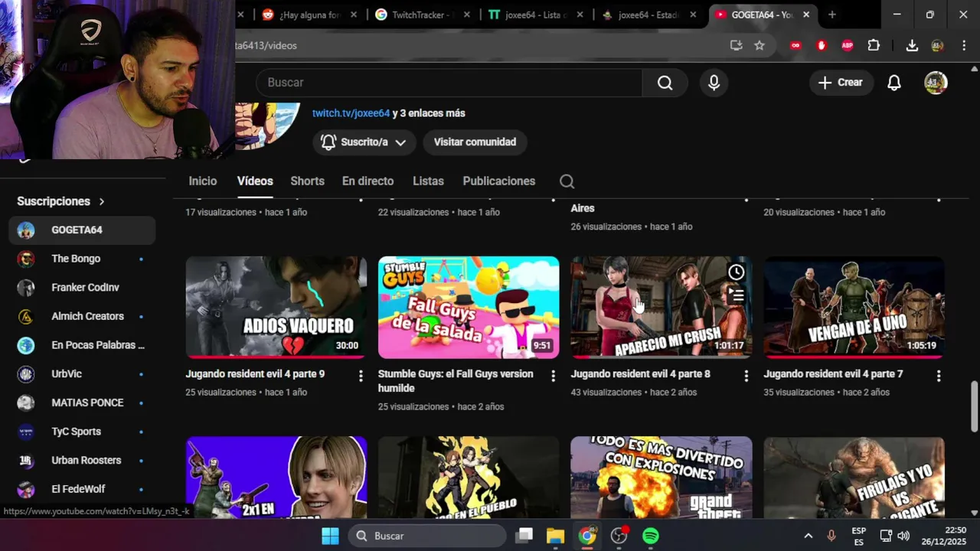Select the Vídeos tab

click(x=255, y=181)
